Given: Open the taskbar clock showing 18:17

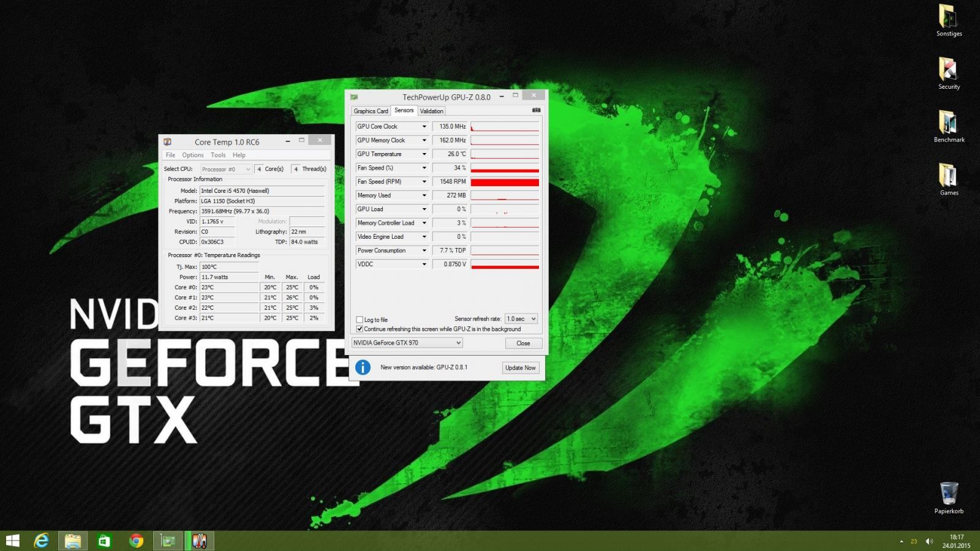Looking at the screenshot, I should [956, 541].
